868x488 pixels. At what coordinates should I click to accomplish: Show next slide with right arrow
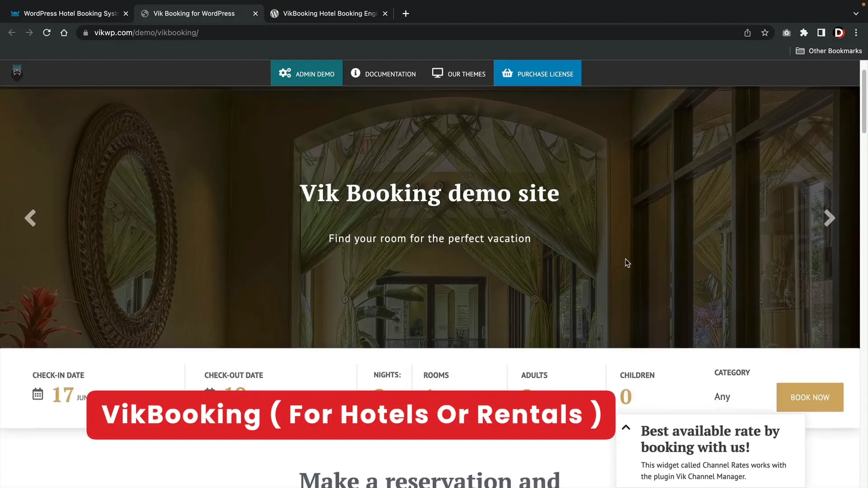tap(829, 218)
